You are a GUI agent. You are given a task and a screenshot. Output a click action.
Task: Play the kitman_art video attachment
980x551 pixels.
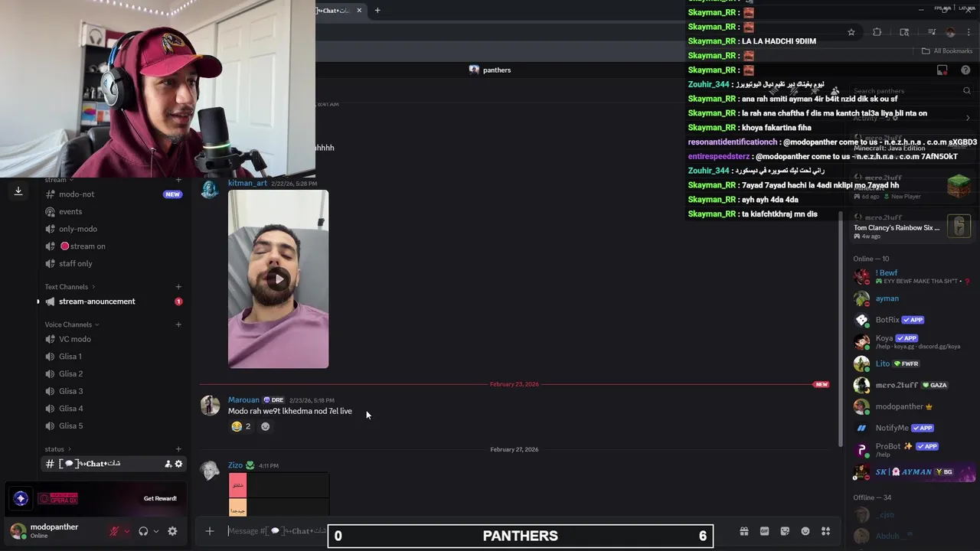tap(279, 279)
